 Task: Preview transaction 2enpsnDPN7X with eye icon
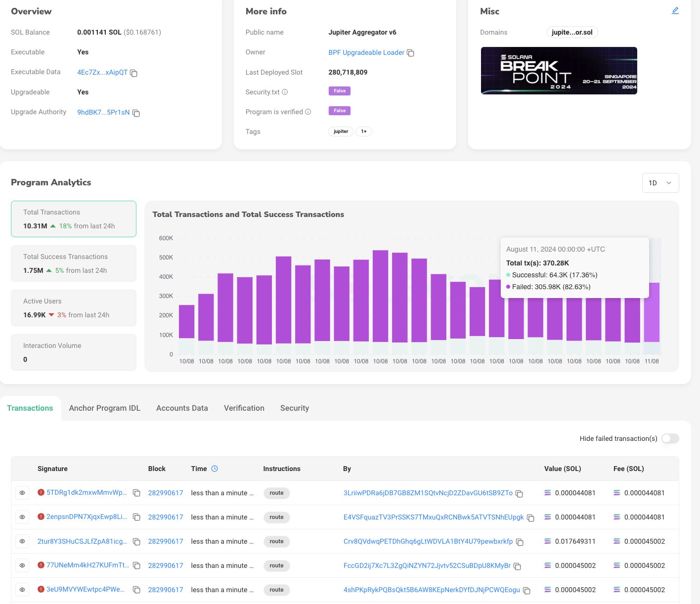(22, 517)
